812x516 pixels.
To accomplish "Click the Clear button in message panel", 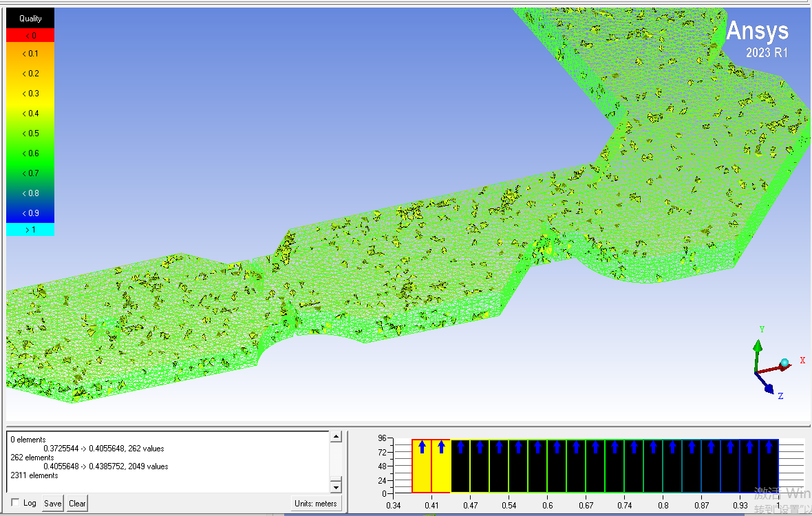I will click(77, 503).
